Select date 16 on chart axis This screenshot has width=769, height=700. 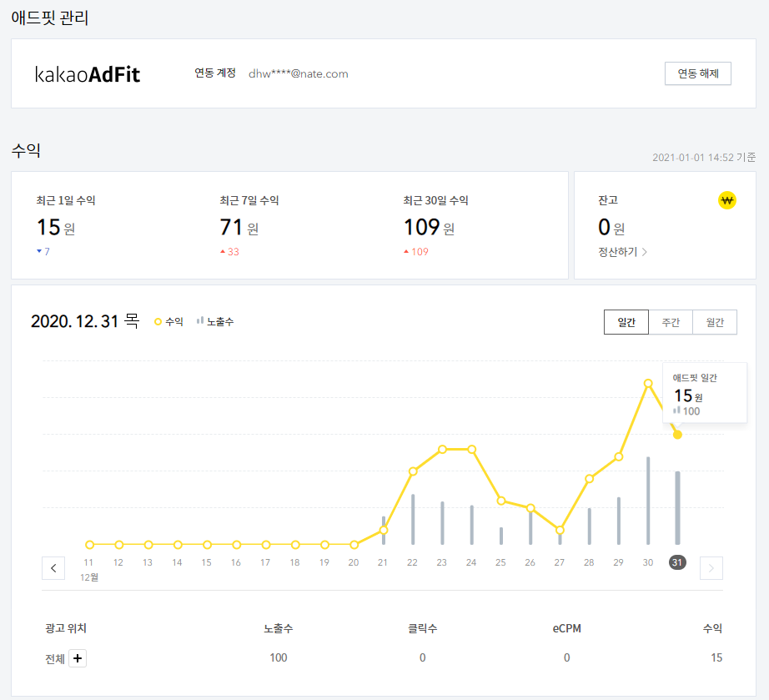tap(236, 562)
